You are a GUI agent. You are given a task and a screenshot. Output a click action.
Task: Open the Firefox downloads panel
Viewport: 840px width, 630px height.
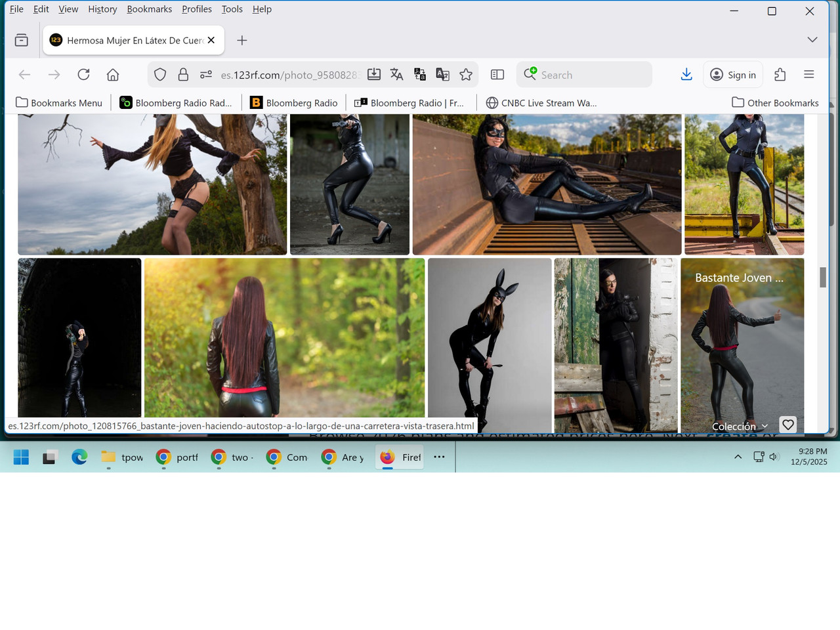[686, 74]
